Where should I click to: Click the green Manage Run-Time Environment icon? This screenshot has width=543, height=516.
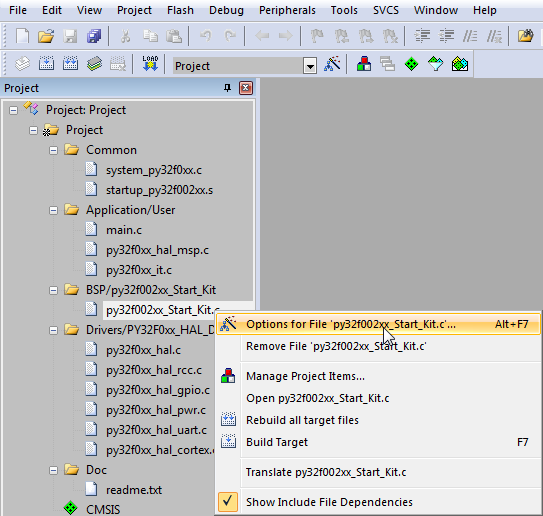411,64
